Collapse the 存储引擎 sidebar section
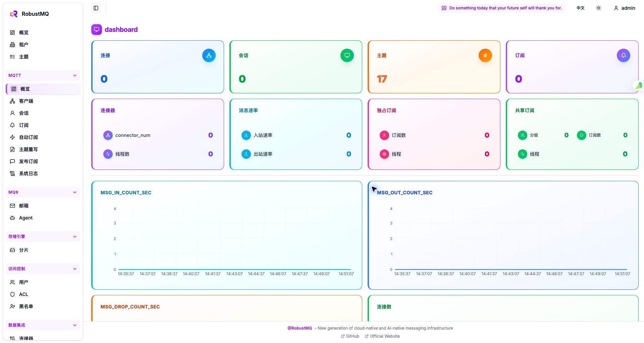The width and height of the screenshot is (644, 343). [43, 237]
